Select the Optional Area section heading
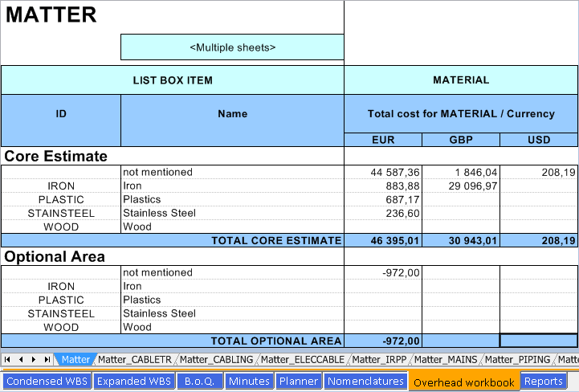579x392 pixels. [55, 256]
